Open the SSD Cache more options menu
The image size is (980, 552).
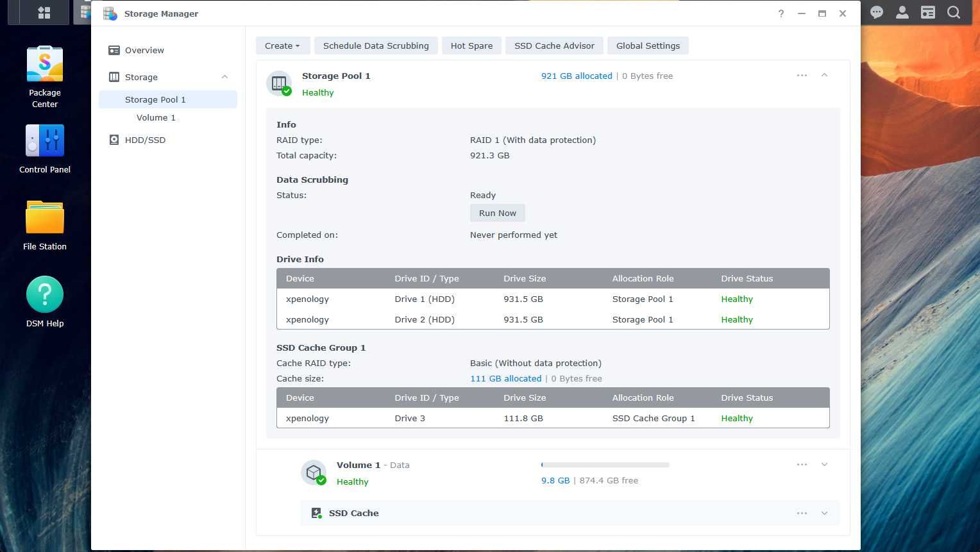click(802, 513)
